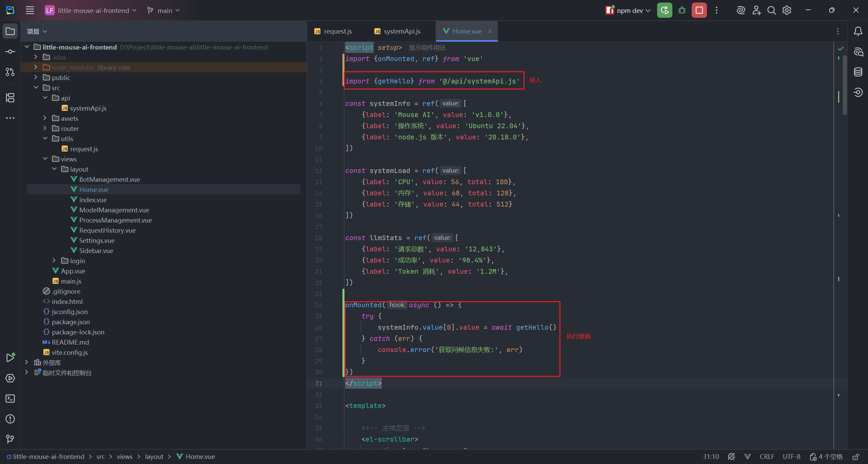
Task: Open the main branch dropdown
Action: coord(164,11)
